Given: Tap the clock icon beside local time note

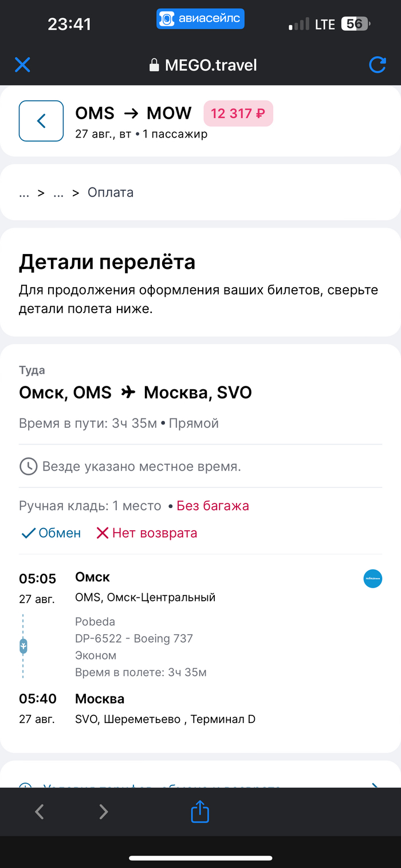Looking at the screenshot, I should tap(28, 467).
